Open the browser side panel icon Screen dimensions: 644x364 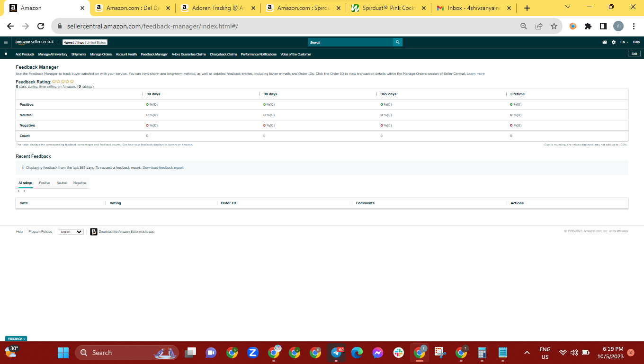click(x=603, y=26)
